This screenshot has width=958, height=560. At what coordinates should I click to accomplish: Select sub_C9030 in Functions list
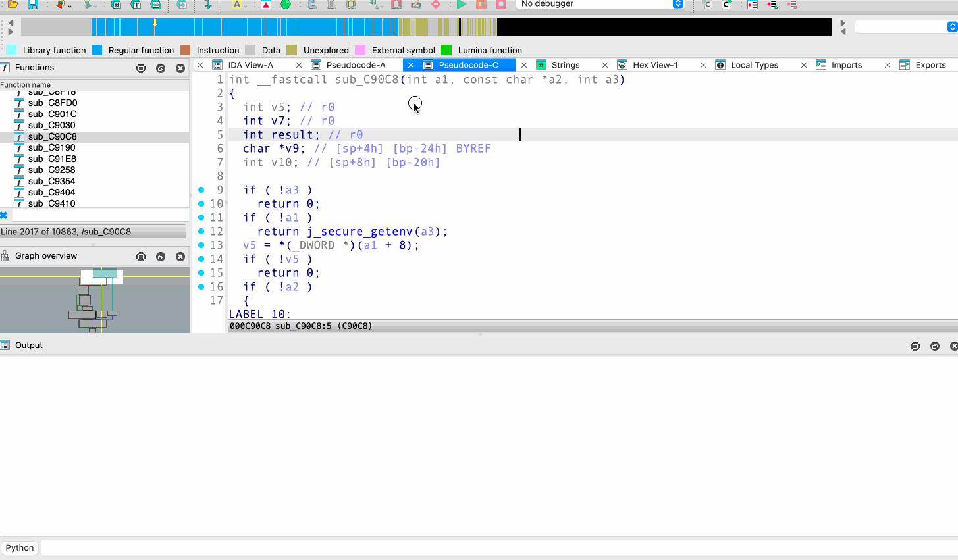(x=51, y=125)
